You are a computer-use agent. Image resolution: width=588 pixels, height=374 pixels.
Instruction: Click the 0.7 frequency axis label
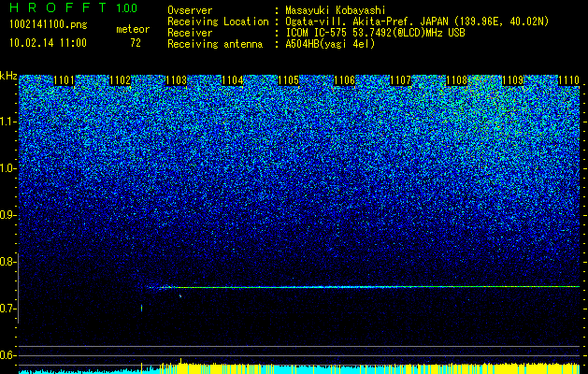tap(7, 309)
